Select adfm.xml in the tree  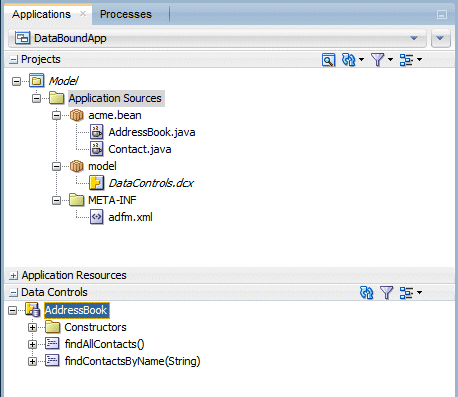pos(130,217)
